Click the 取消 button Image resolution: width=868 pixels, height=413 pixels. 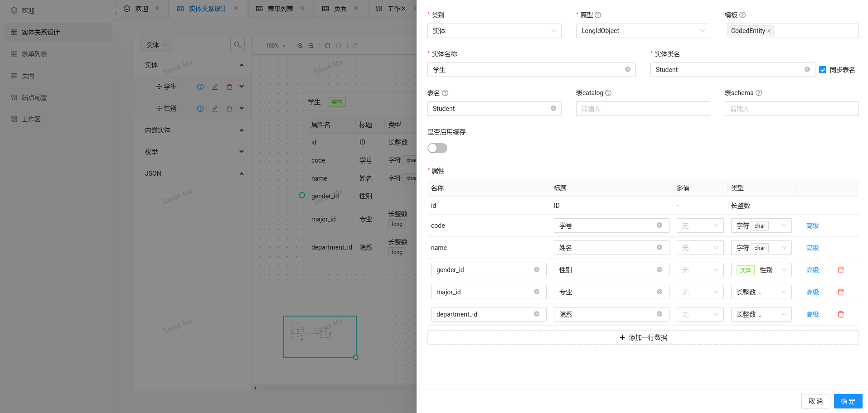(x=816, y=401)
